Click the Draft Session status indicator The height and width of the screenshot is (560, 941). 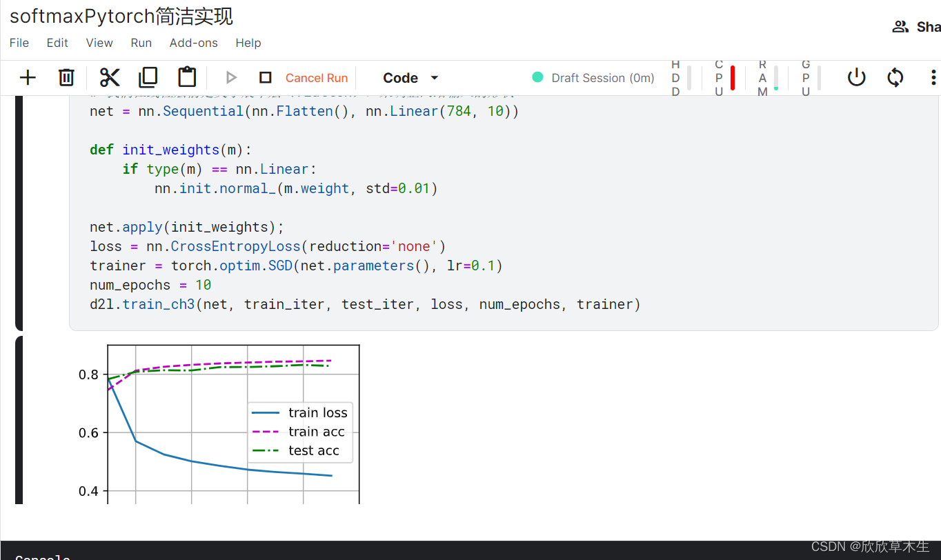pos(593,78)
